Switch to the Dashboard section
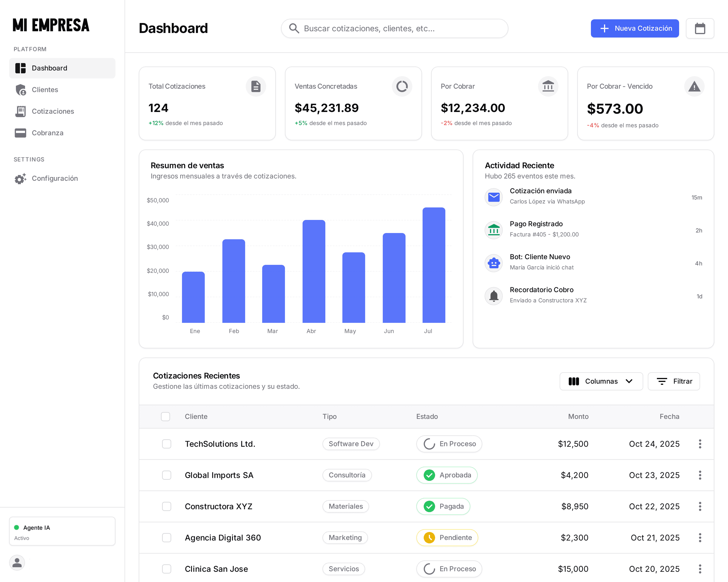Image resolution: width=728 pixels, height=582 pixels. point(49,68)
